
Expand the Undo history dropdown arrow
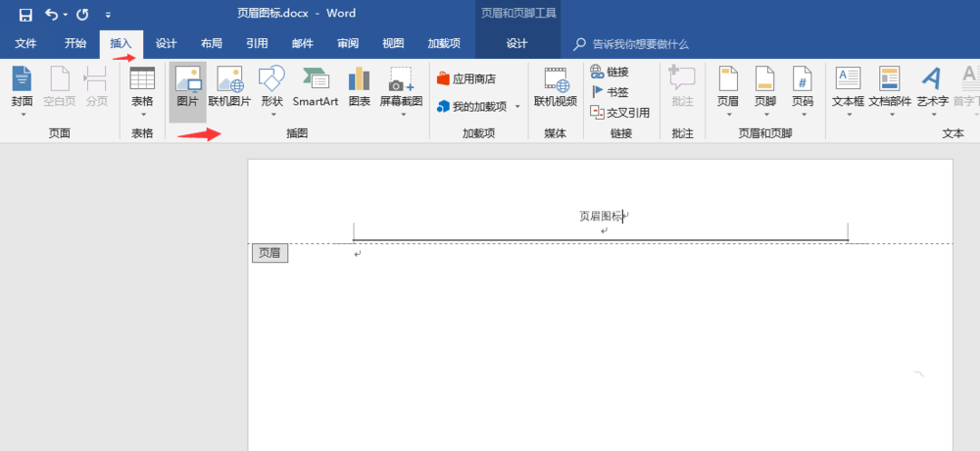coord(65,15)
